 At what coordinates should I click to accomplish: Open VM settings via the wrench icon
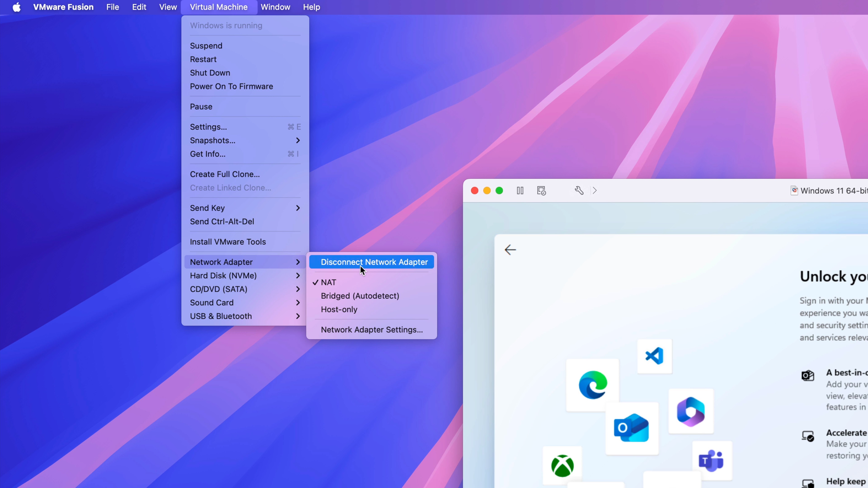[x=579, y=190]
